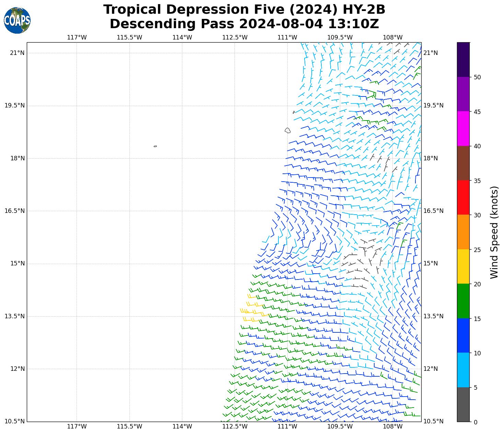
Task: Click the Socorro island outline near 111°W
Action: (288, 130)
